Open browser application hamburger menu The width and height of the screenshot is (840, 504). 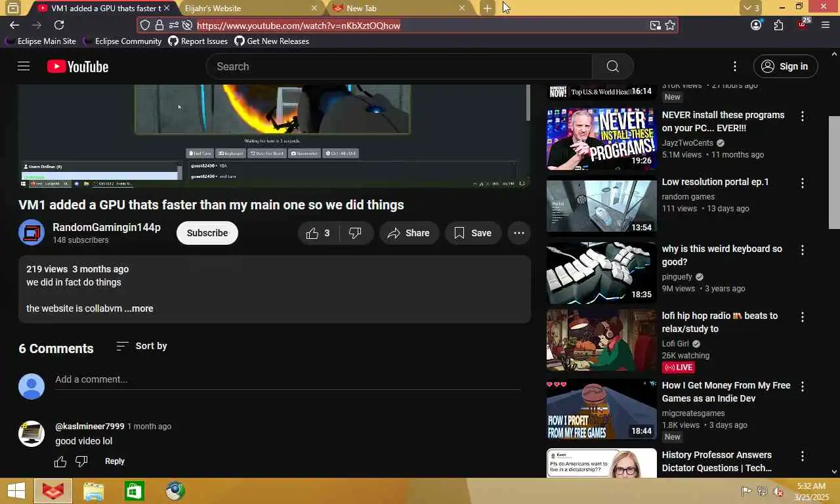coord(826,25)
